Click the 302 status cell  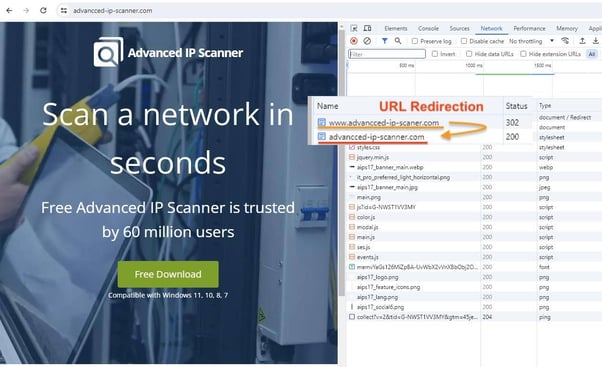512,122
